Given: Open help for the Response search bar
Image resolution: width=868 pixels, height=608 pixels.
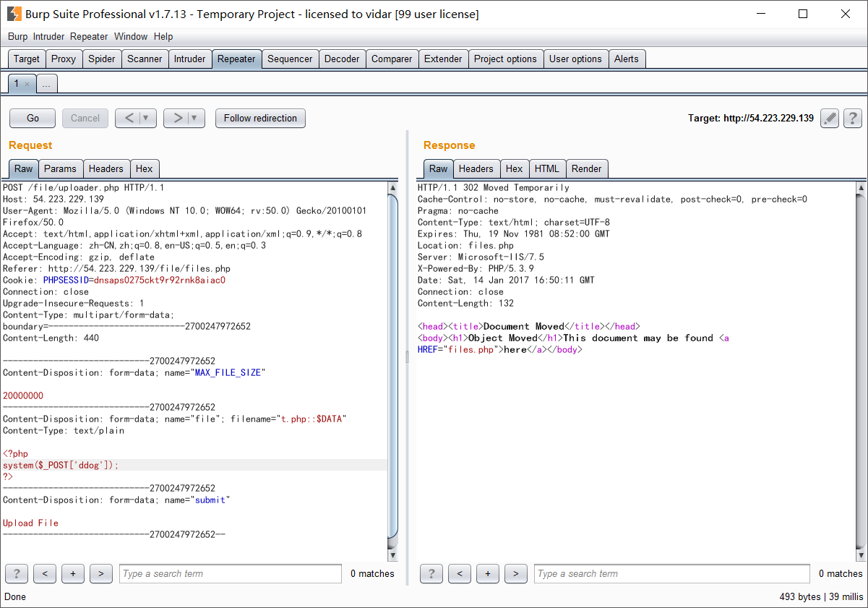Looking at the screenshot, I should coord(431,573).
